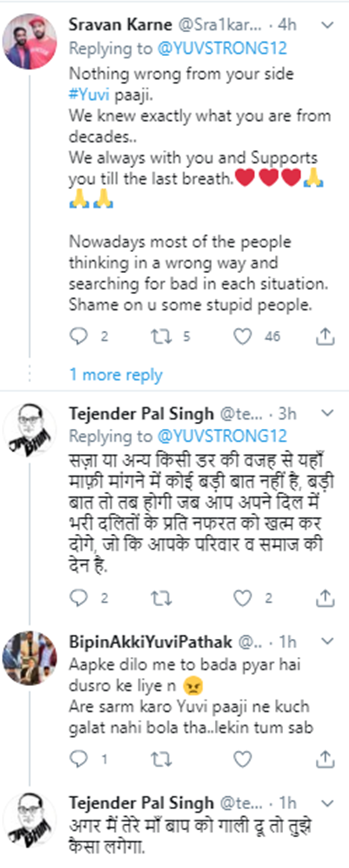Reply to BipinAkkiYuviPathak's tweet
349x868 pixels.
pyautogui.click(x=78, y=759)
